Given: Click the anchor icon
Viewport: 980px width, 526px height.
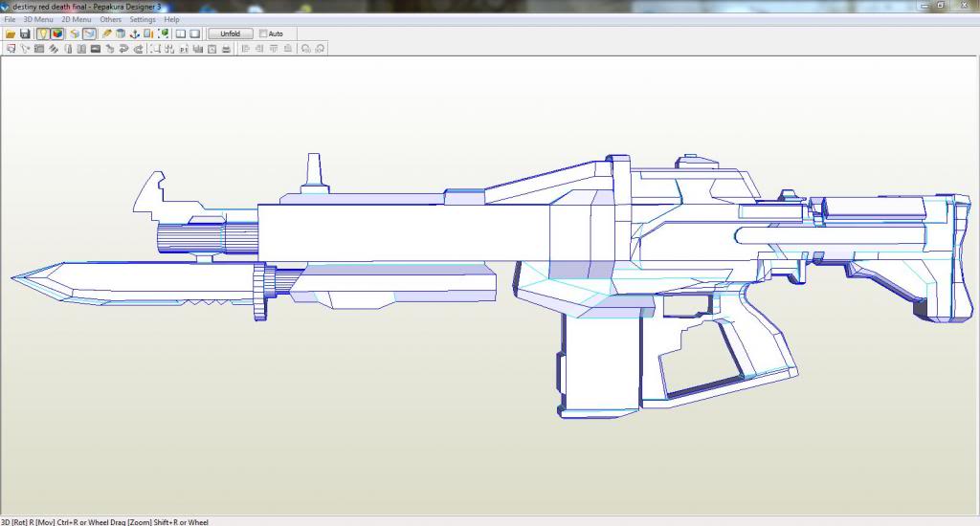Looking at the screenshot, I should click(134, 33).
